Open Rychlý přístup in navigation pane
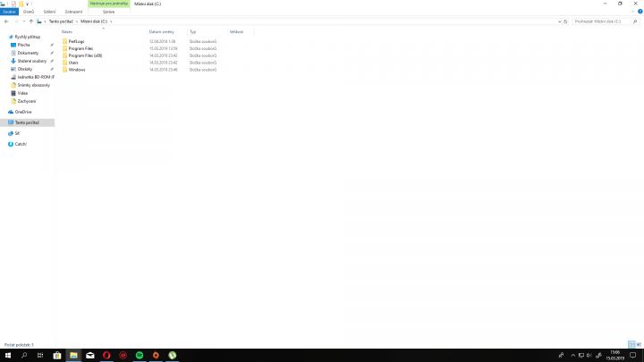Viewport: 644px width, 362px height. tap(27, 37)
